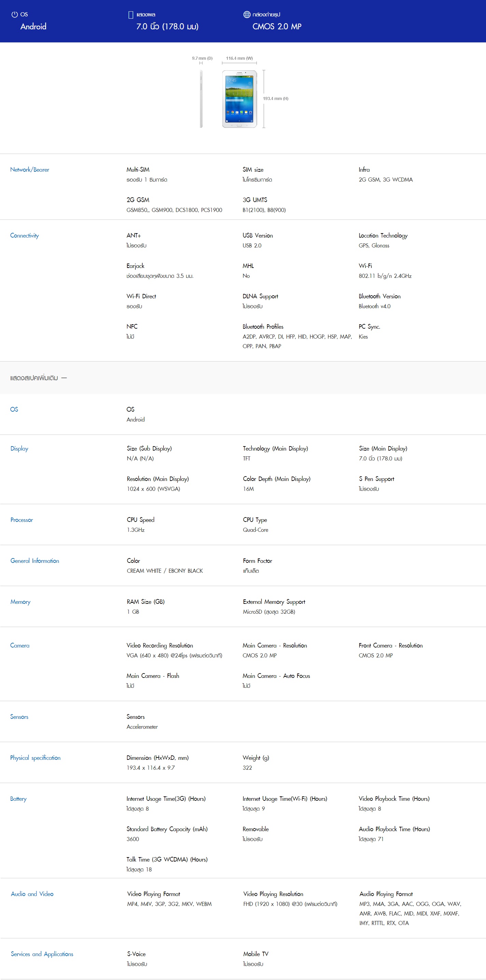This screenshot has width=486, height=980.
Task: Click the 'Android' value in the blue header
Action: pos(33,26)
